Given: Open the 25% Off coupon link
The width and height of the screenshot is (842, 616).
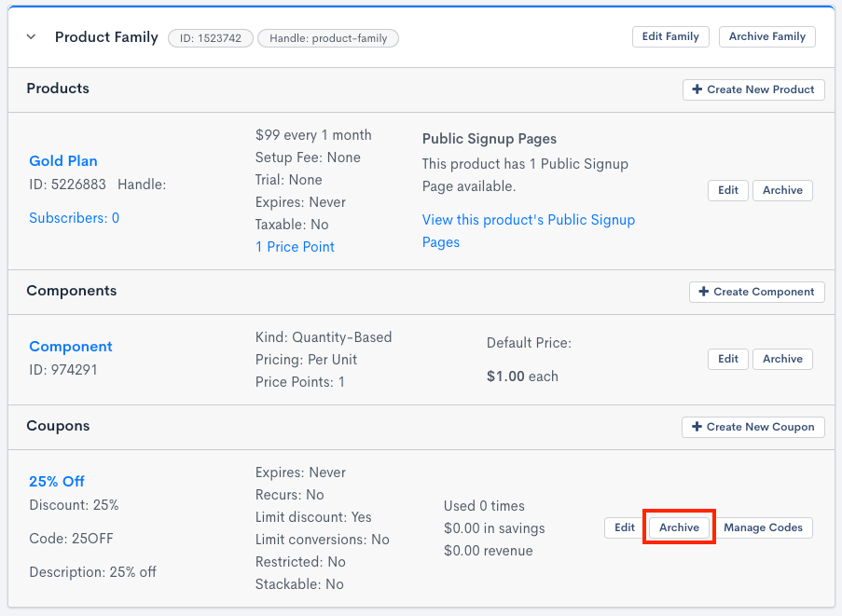Looking at the screenshot, I should click(57, 482).
